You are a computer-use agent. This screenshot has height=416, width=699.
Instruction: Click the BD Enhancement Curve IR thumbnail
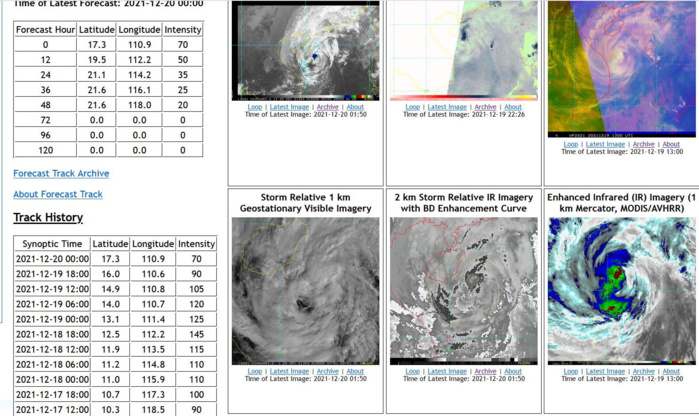click(x=463, y=290)
